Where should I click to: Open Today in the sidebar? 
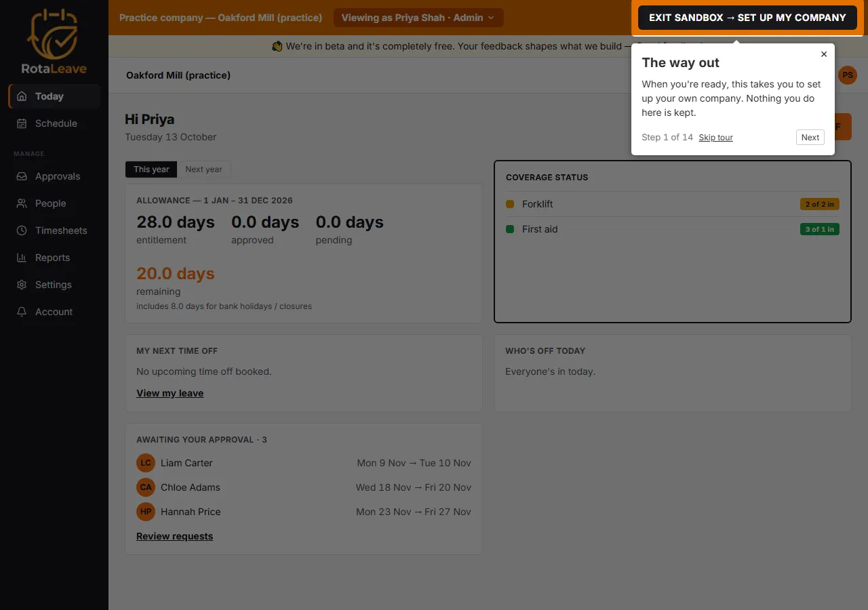(x=54, y=96)
